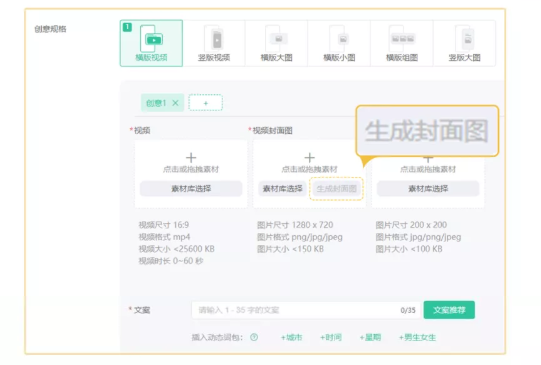Pick the 横版组图 creative format
This screenshot has height=365, width=541.
tap(402, 43)
